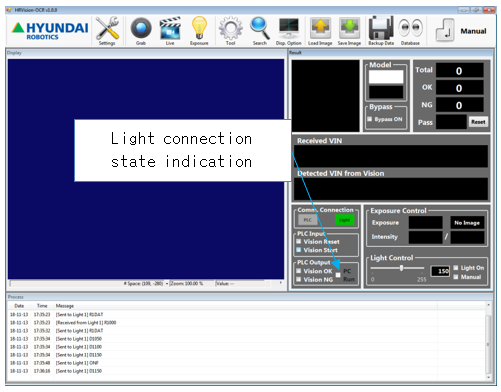
Task: Click the Process panel title
Action: coord(16,297)
